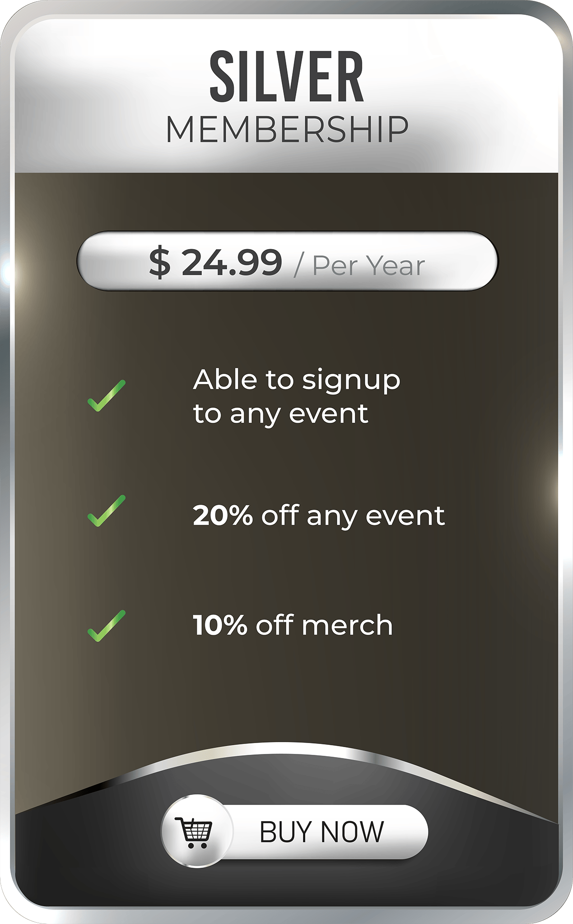Click the SILVER heading
The width and height of the screenshot is (573, 924).
tap(287, 76)
